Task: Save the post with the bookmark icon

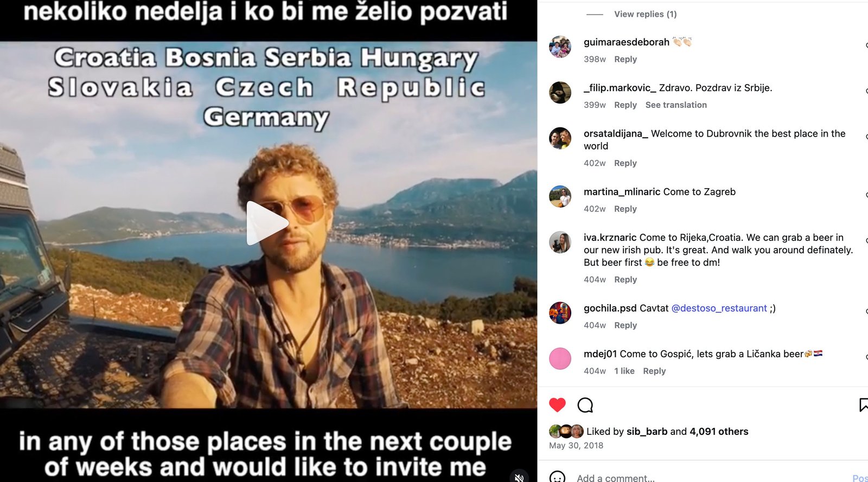Action: [x=864, y=405]
